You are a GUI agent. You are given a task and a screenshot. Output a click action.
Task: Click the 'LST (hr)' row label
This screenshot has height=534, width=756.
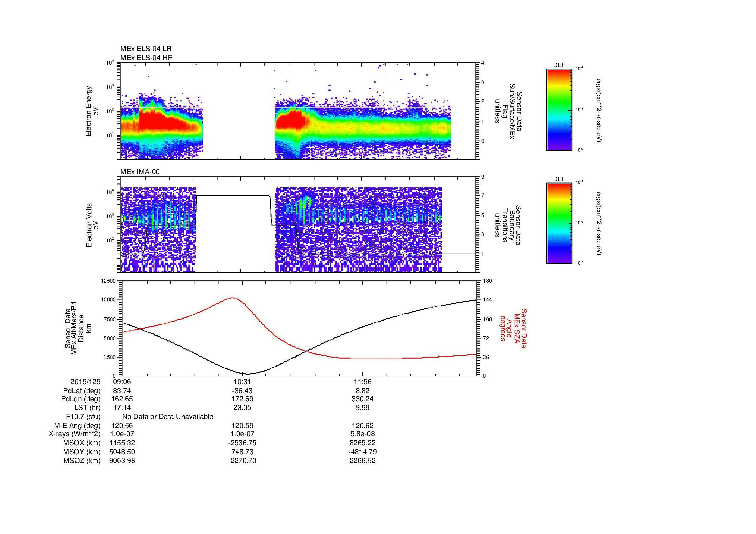[87, 408]
